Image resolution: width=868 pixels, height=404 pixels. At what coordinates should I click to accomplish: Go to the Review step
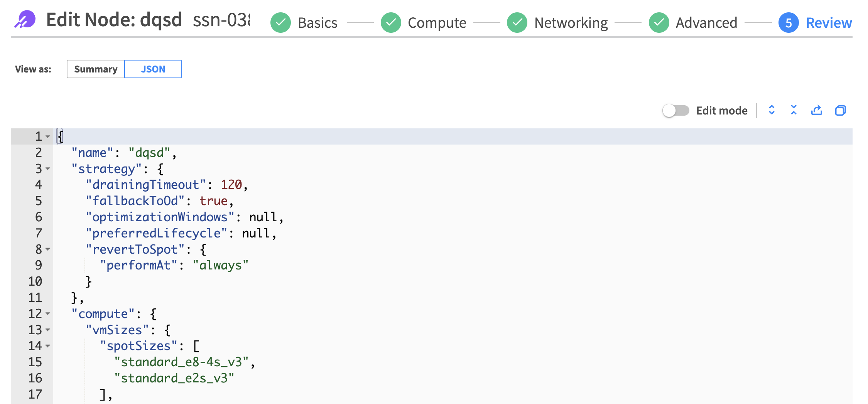[x=829, y=23]
